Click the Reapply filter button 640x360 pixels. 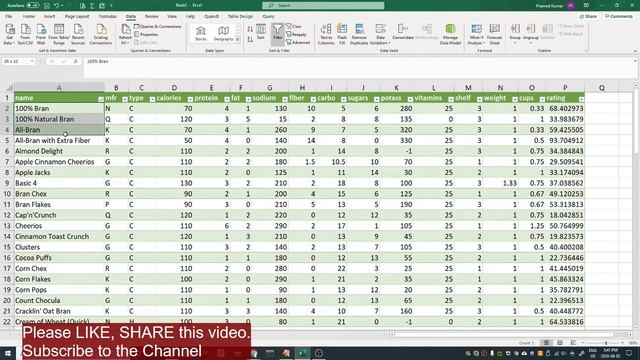[x=296, y=35]
